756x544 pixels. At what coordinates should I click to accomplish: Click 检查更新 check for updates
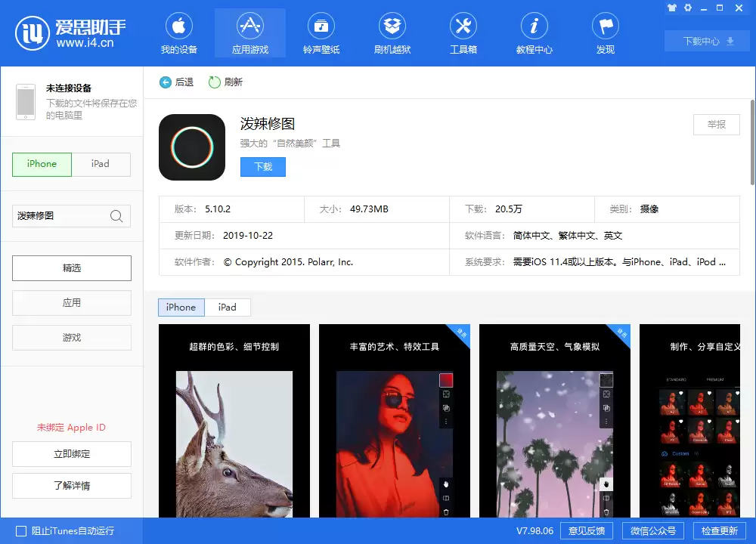[x=720, y=531]
